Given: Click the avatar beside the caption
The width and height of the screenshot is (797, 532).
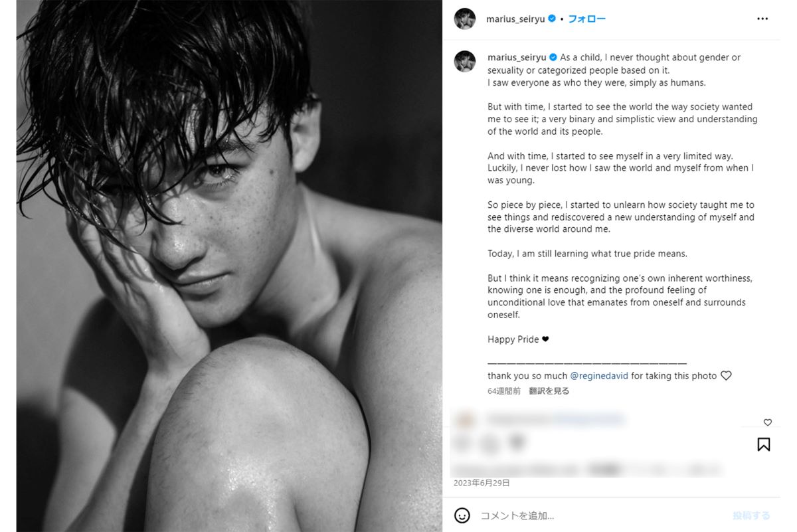Looking at the screenshot, I should pos(465,61).
